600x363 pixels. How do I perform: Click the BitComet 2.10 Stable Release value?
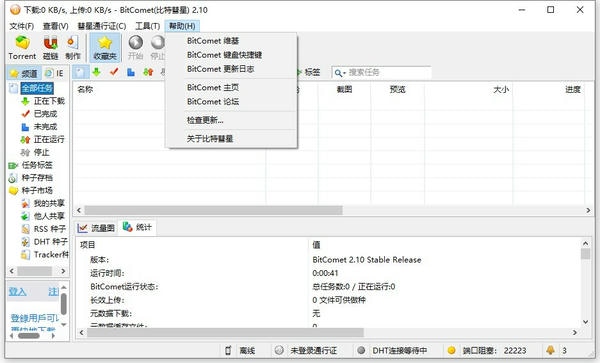[367, 260]
